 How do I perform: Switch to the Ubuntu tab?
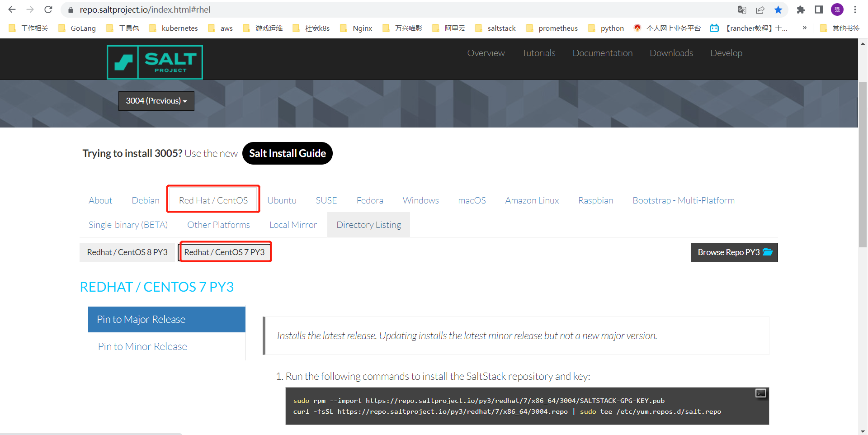282,200
